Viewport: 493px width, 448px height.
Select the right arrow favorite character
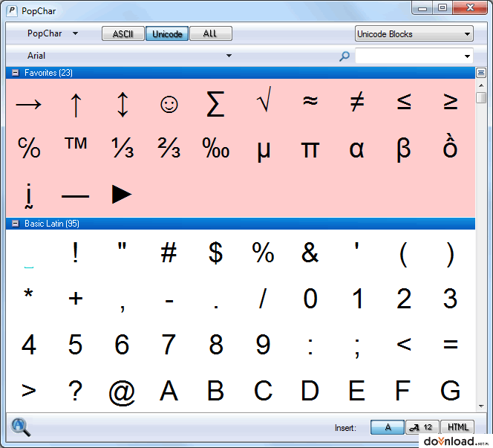[29, 104]
